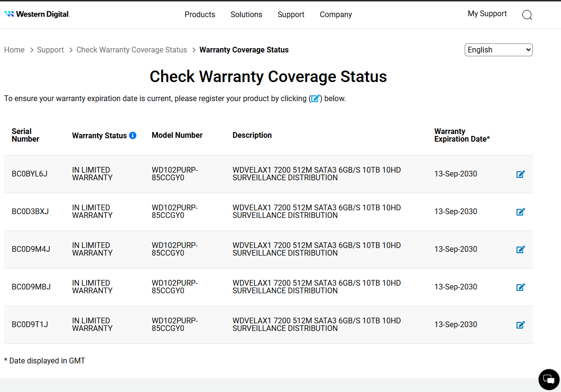Open the search magnifier icon
561x392 pixels.
527,15
